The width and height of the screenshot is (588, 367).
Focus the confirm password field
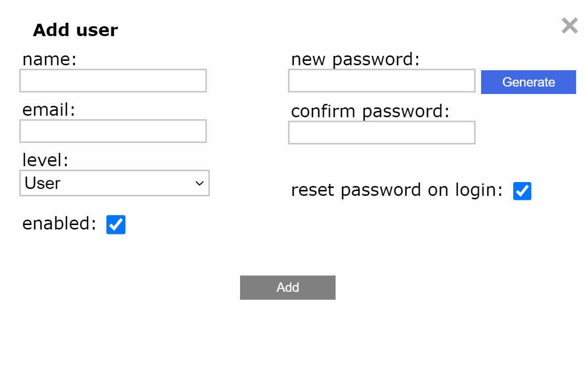pos(382,133)
